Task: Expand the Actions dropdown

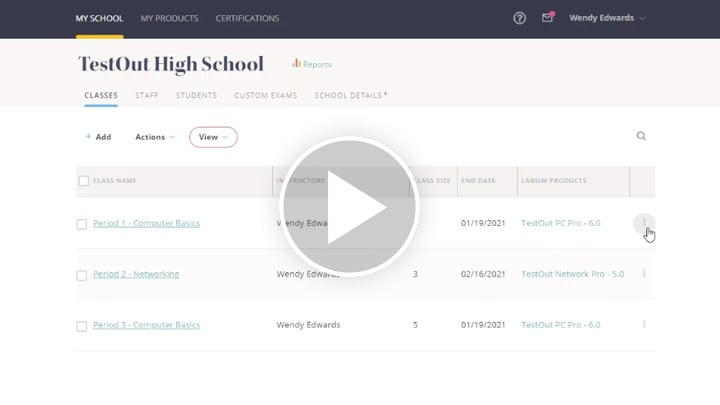Action: click(155, 137)
